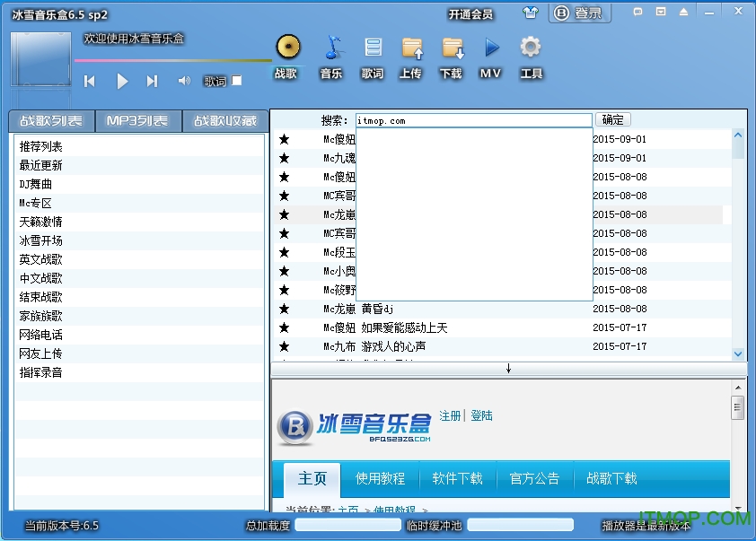The height and width of the screenshot is (541, 756).
Task: Open the 歌词 lyrics toolbar icon
Action: 373,48
